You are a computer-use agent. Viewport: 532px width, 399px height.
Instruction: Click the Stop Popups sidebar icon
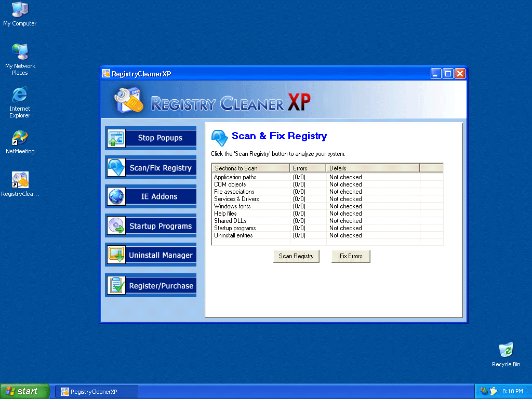(116, 138)
